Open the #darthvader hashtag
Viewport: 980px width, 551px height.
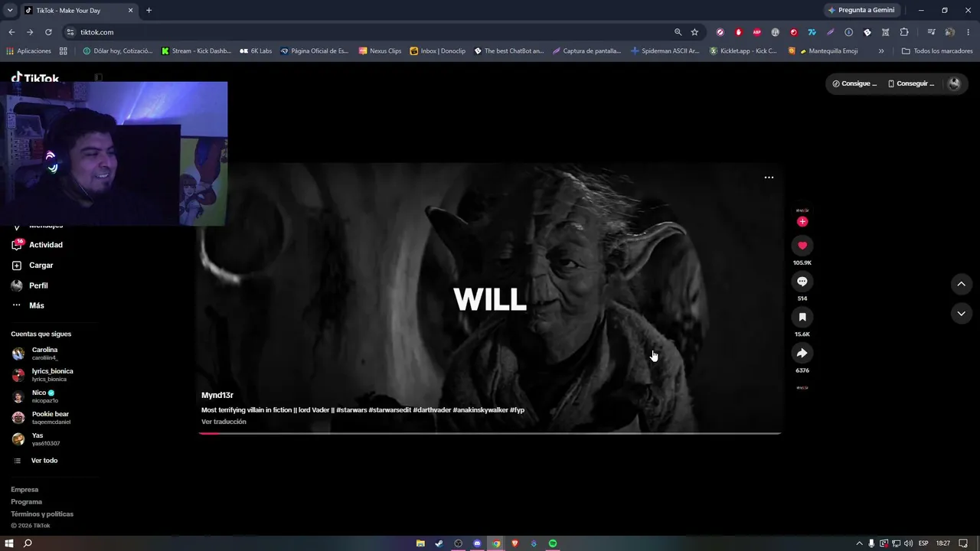coord(432,410)
